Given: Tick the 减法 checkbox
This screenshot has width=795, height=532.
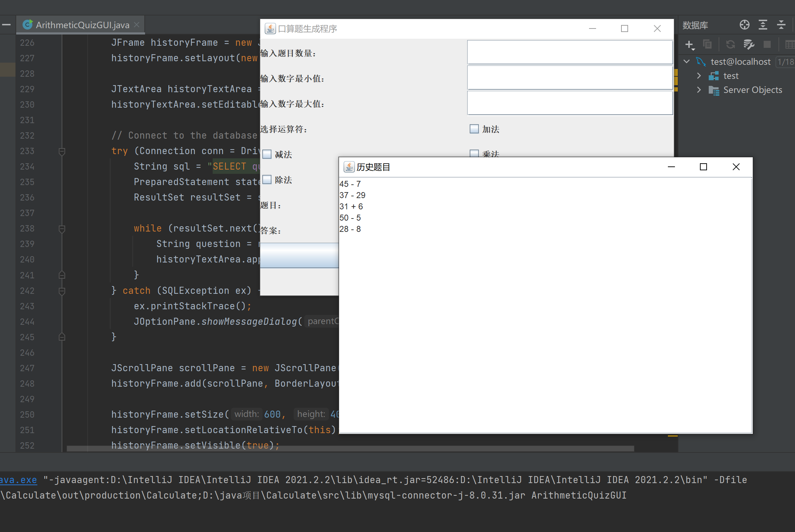Looking at the screenshot, I should 267,154.
